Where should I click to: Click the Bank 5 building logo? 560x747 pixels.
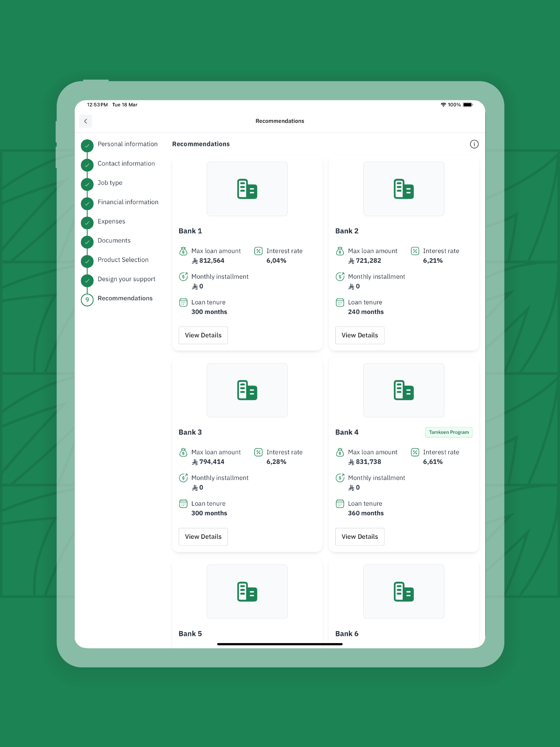coord(247,591)
